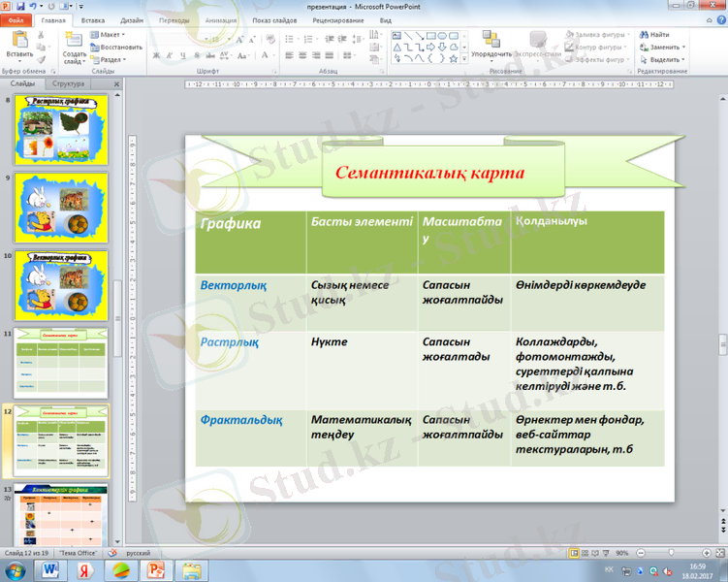Open the Вставка (Insert) ribbon tab
This screenshot has width=728, height=582.
[x=93, y=19]
